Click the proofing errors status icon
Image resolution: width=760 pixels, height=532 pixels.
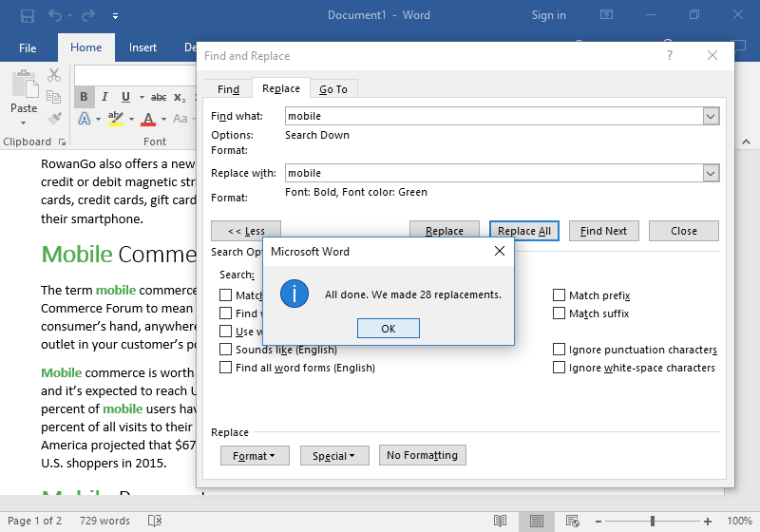[155, 521]
